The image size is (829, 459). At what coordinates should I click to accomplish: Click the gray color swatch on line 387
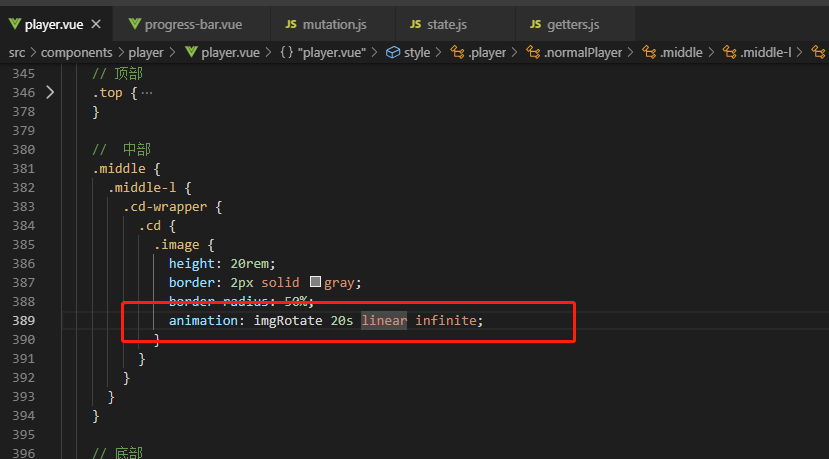click(316, 282)
